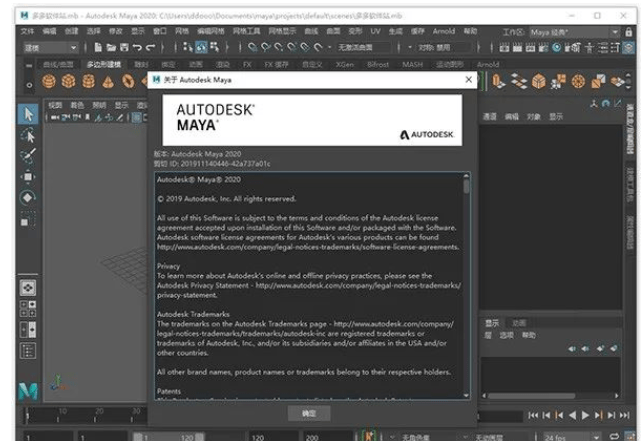
Task: Click the Maya logo at toolbox bottom
Action: pos(28,391)
